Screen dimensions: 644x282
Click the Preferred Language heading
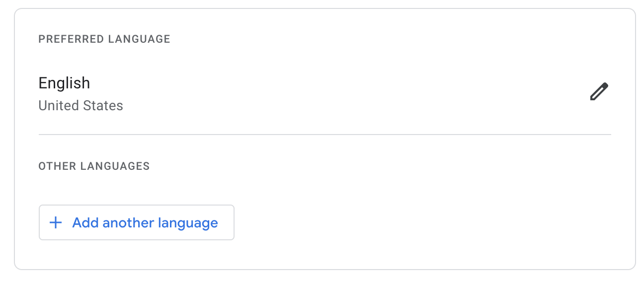point(104,39)
